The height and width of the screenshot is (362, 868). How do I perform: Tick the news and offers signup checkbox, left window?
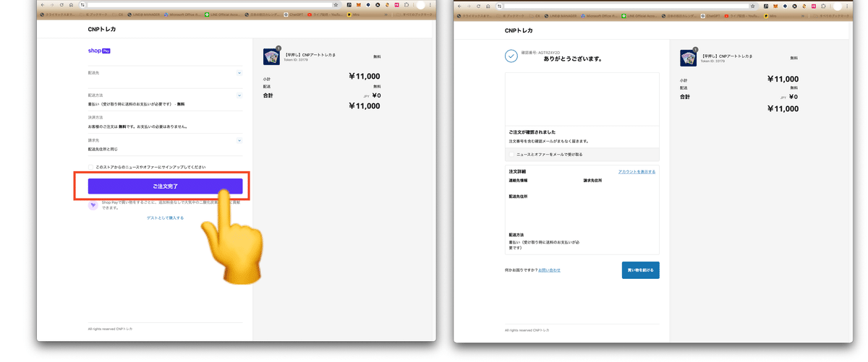point(91,167)
